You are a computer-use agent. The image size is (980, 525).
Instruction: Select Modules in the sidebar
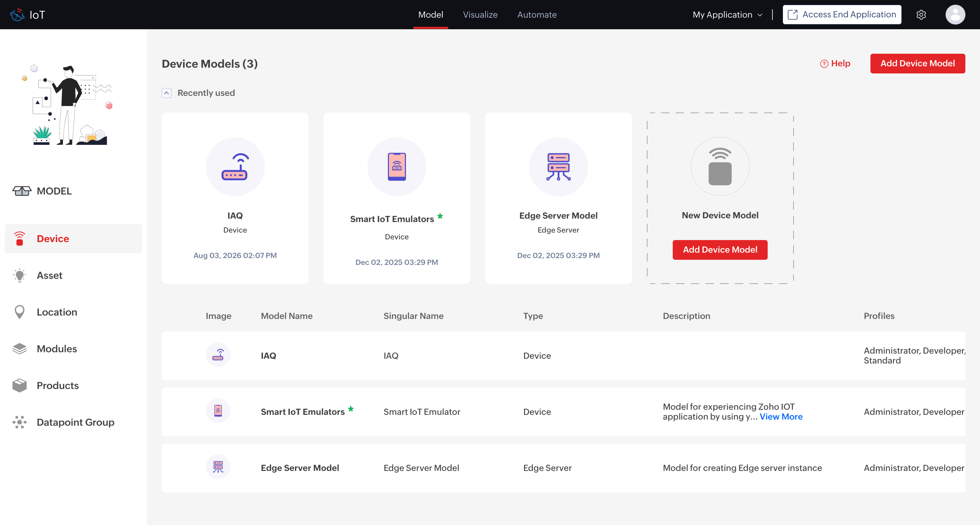click(73, 349)
